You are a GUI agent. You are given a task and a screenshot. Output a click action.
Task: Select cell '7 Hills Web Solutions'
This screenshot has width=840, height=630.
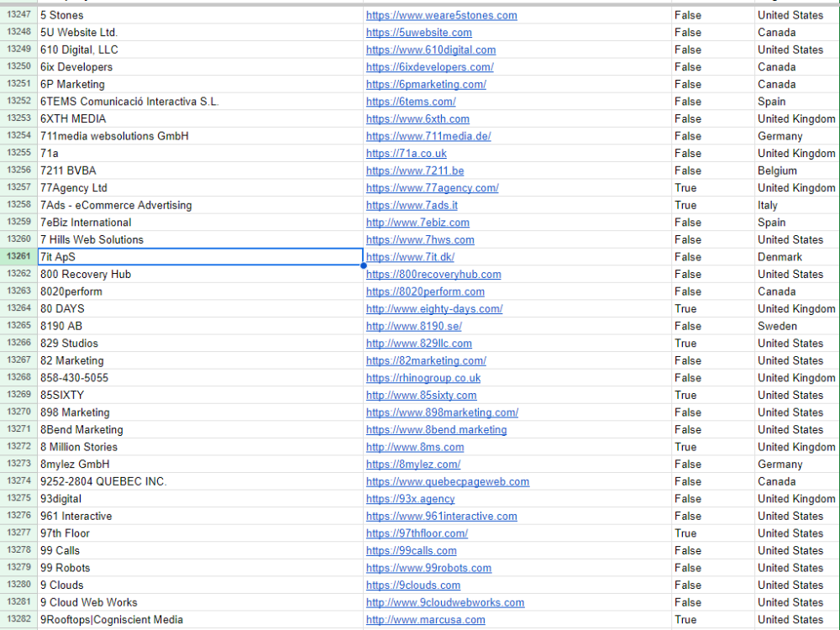201,240
